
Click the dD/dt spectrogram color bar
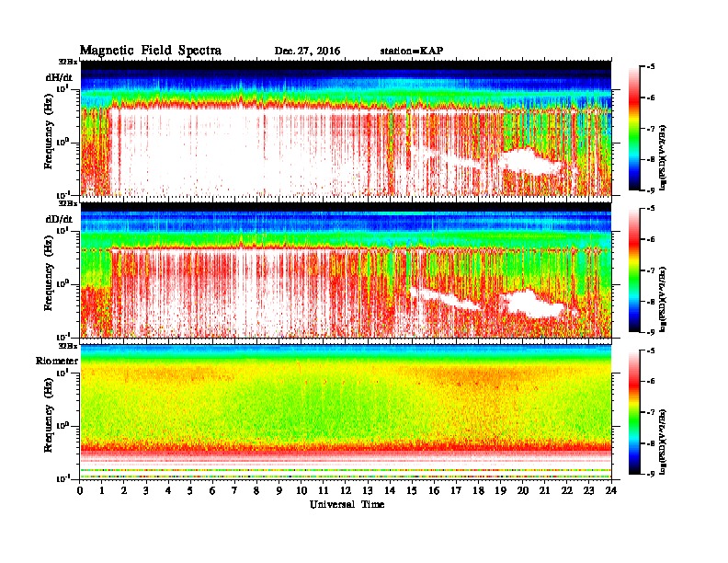pos(634,270)
